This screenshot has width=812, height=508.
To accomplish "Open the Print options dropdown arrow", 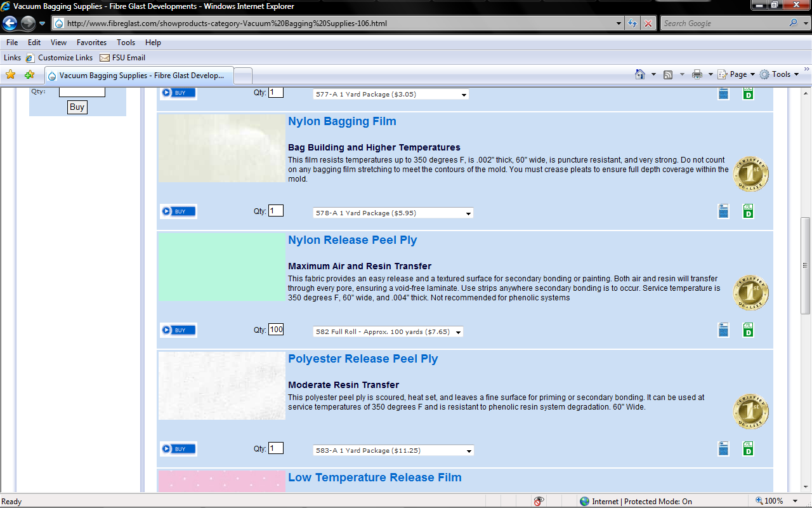I will click(x=710, y=74).
